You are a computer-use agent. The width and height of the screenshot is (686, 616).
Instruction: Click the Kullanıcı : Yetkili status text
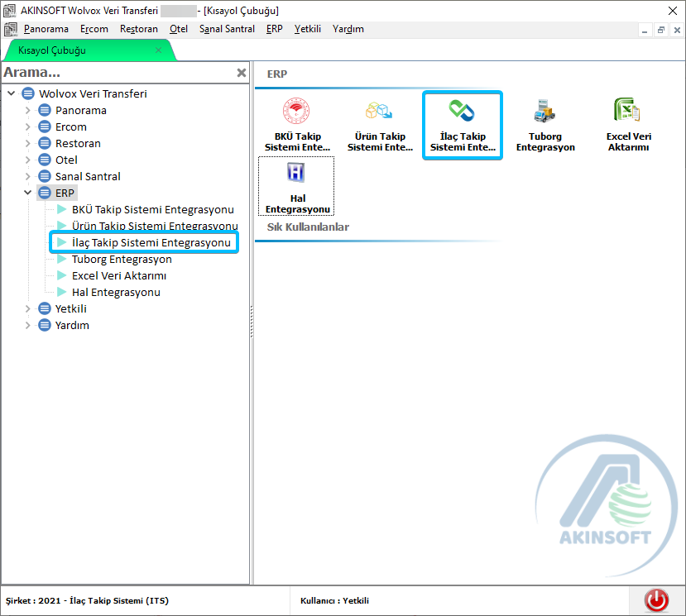tap(334, 600)
